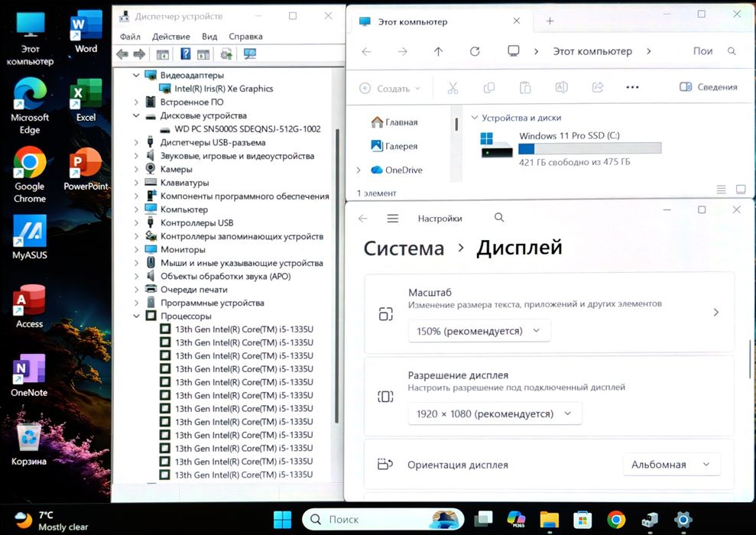Select Intel(R) Iris(R) Xe Graphics device
Image resolution: width=756 pixels, height=535 pixels.
(216, 89)
